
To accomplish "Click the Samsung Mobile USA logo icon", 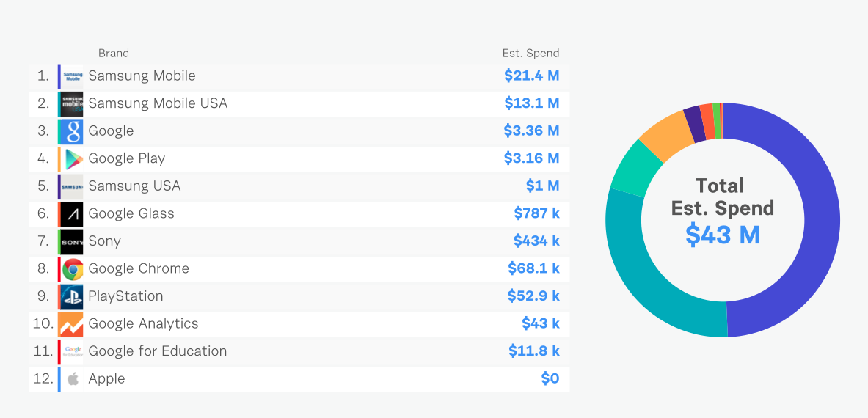I will coord(73,103).
